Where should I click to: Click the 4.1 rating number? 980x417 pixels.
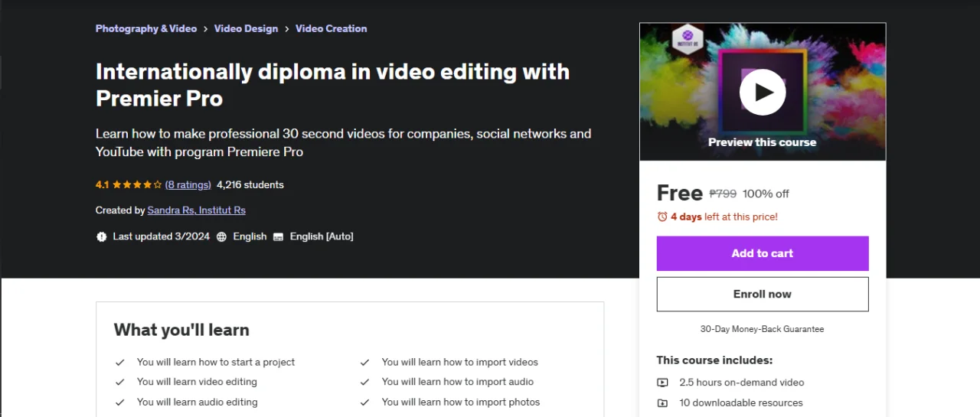coord(102,184)
